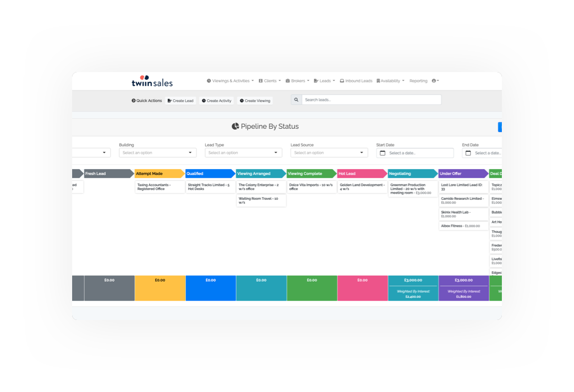Select the Qualified stage header
This screenshot has width=574, height=392.
pyautogui.click(x=210, y=173)
